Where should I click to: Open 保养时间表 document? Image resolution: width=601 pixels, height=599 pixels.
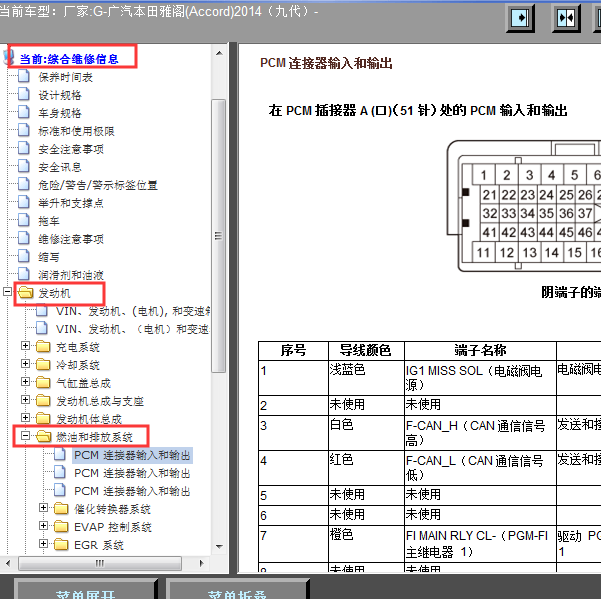click(66, 77)
